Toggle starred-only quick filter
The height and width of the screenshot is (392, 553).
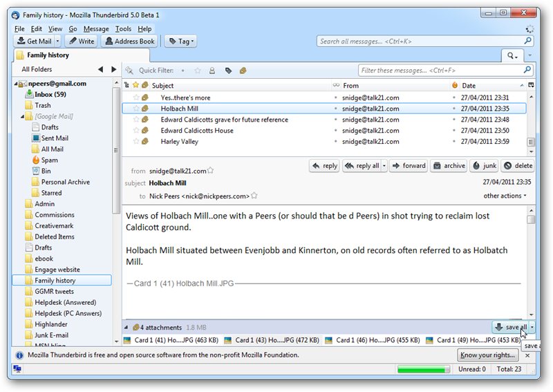point(198,71)
